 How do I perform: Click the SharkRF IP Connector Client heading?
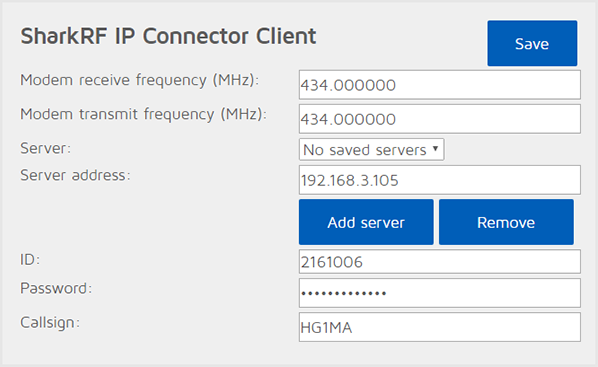pyautogui.click(x=168, y=37)
